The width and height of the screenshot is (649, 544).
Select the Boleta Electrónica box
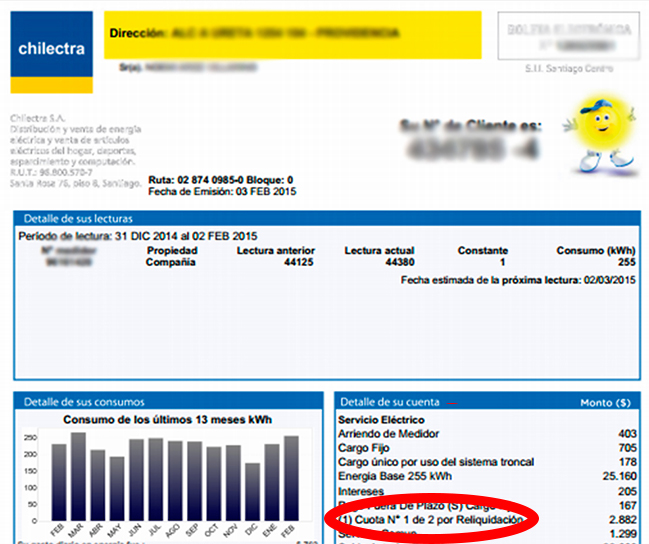point(567,37)
